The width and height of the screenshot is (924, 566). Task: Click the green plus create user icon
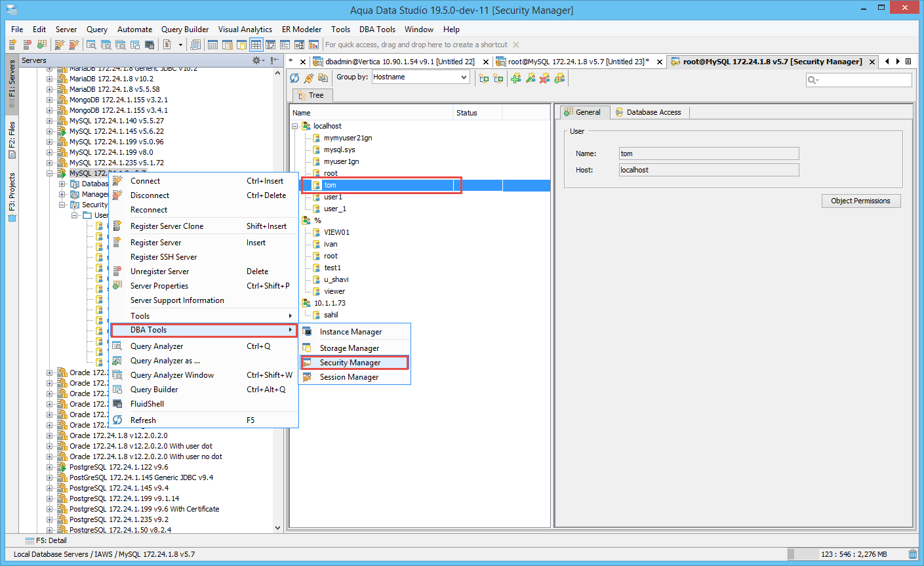(516, 78)
